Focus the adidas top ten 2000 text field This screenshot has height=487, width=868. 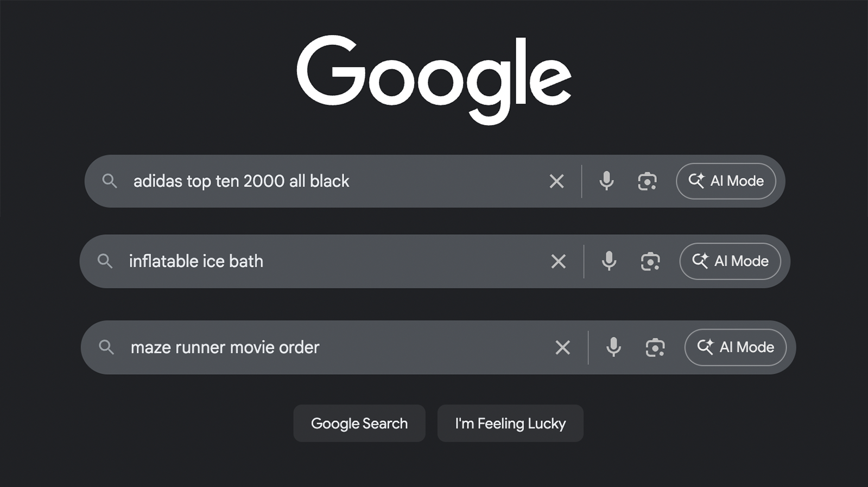pos(326,181)
